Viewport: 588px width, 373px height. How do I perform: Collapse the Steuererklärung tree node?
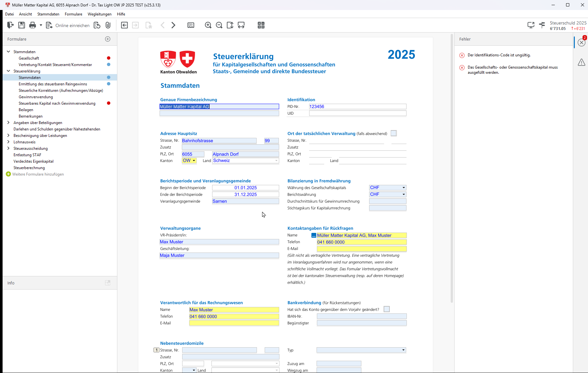8,71
